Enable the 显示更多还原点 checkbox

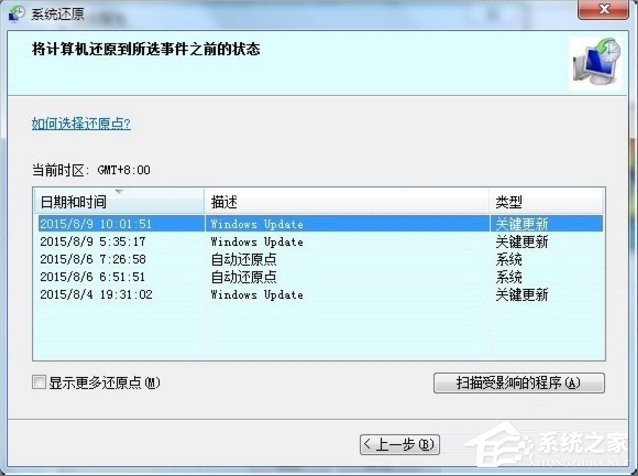[39, 383]
